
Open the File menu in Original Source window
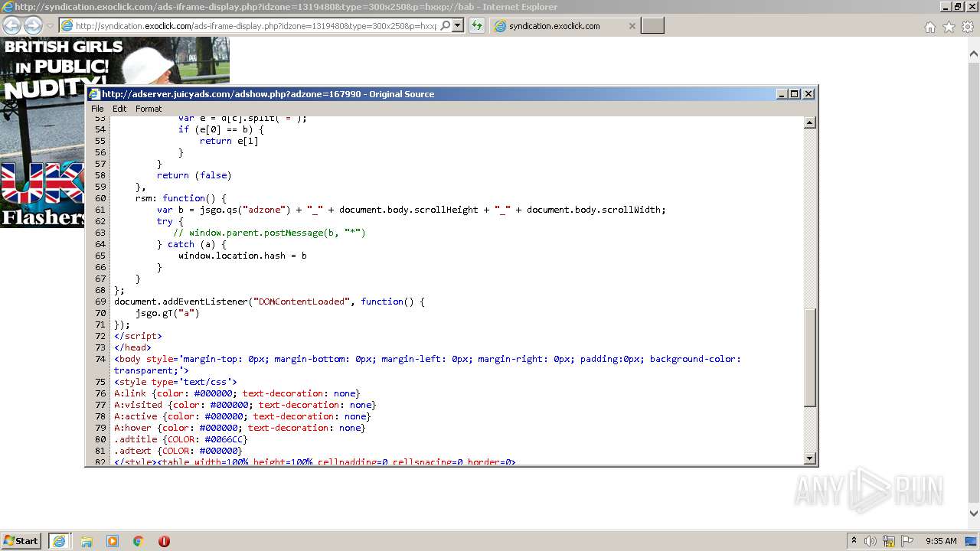[97, 109]
